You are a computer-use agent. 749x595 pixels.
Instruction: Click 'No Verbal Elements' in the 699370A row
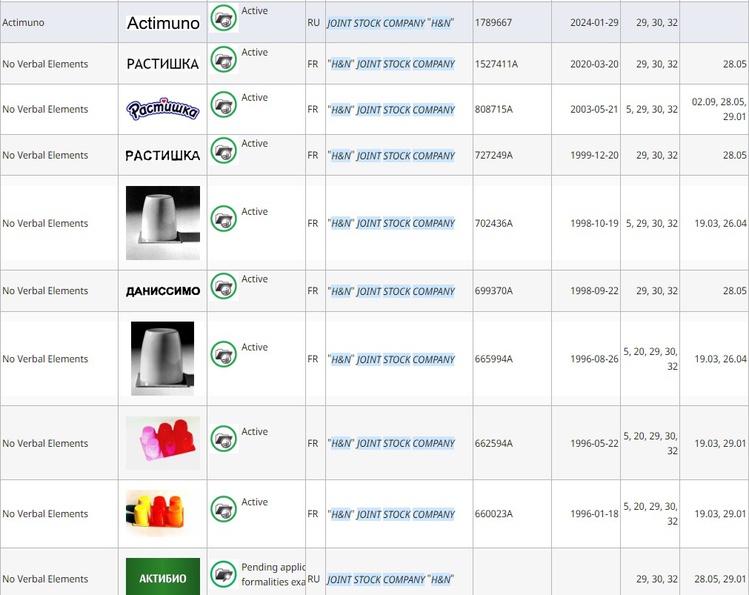(x=45, y=291)
